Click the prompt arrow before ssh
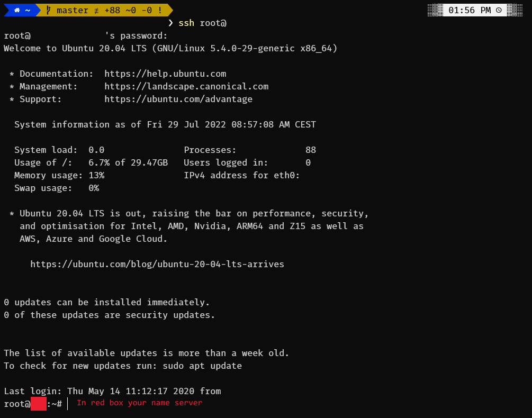The width and height of the screenshot is (532, 418). 170,23
